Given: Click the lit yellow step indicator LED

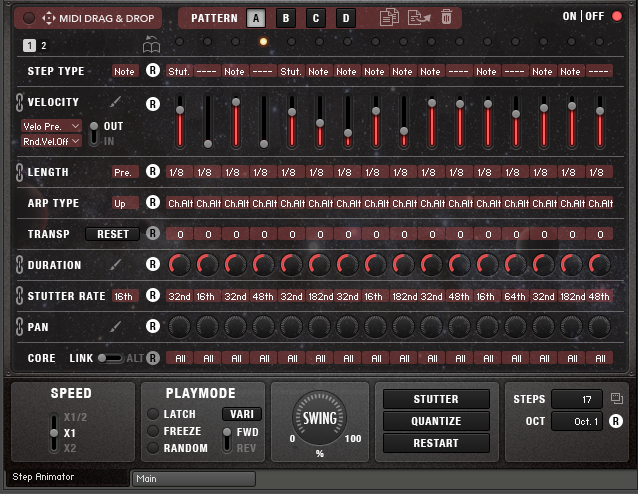Looking at the screenshot, I should click(x=263, y=41).
